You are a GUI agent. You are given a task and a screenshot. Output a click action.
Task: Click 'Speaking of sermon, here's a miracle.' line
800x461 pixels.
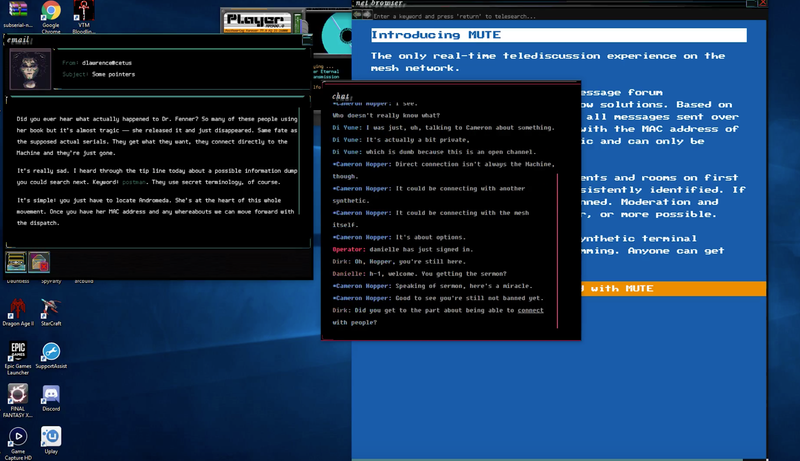click(432, 286)
